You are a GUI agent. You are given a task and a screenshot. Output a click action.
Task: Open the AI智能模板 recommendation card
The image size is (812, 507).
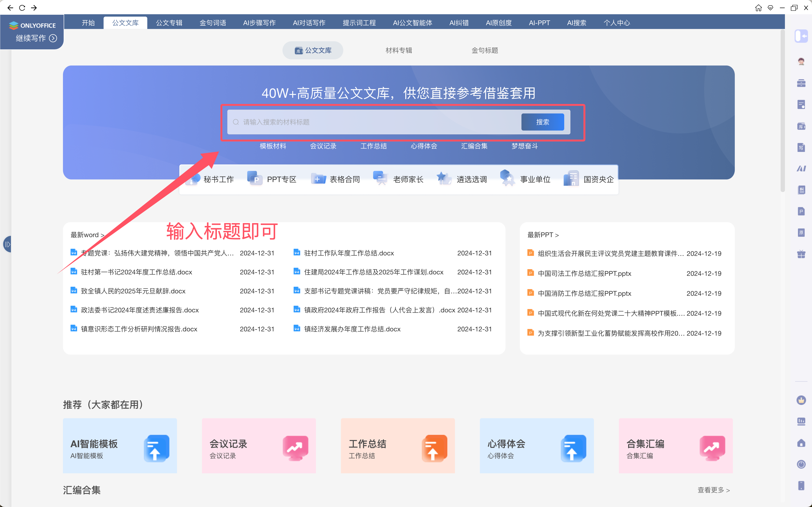point(120,446)
